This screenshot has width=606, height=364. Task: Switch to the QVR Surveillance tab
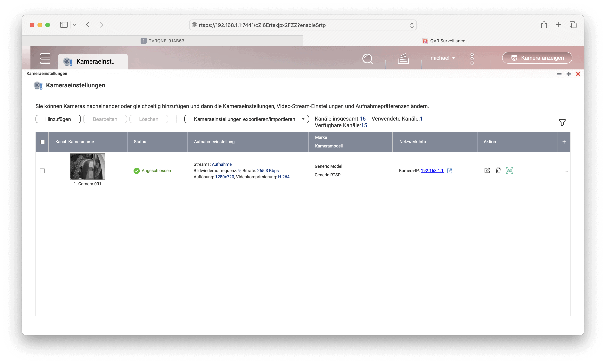tap(443, 41)
